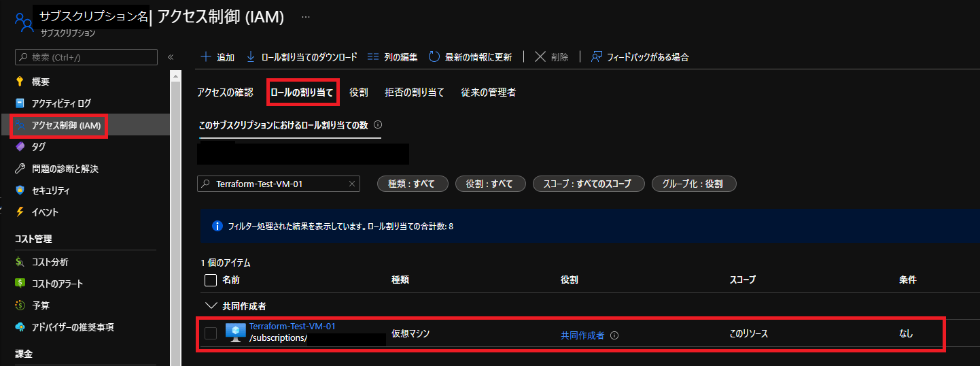This screenshot has width=980, height=366.
Task: Click the 役割 column header
Action: click(x=570, y=280)
